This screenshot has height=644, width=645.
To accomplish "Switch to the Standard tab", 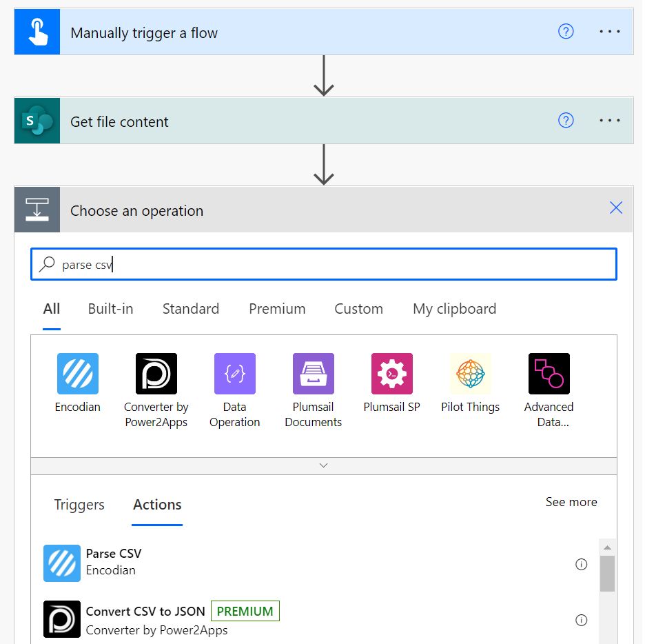I will coord(190,309).
